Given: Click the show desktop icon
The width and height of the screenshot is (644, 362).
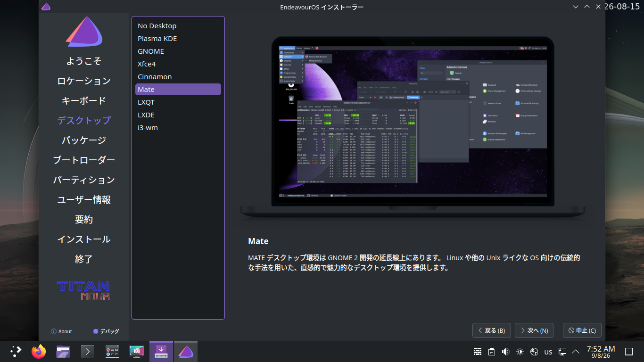Looking at the screenshot, I should (628, 352).
